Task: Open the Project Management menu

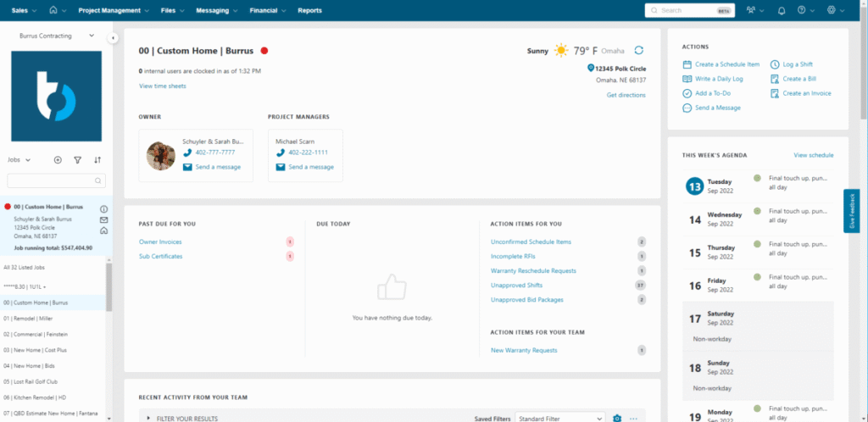Action: (113, 10)
